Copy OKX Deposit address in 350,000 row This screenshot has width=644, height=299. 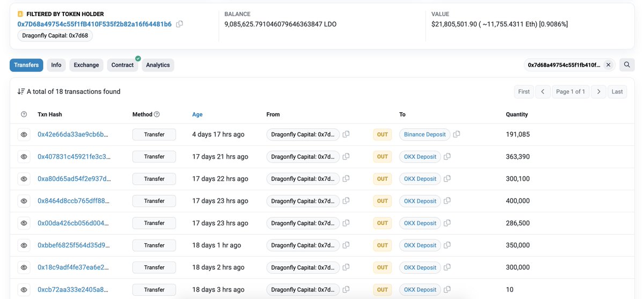pyautogui.click(x=447, y=245)
